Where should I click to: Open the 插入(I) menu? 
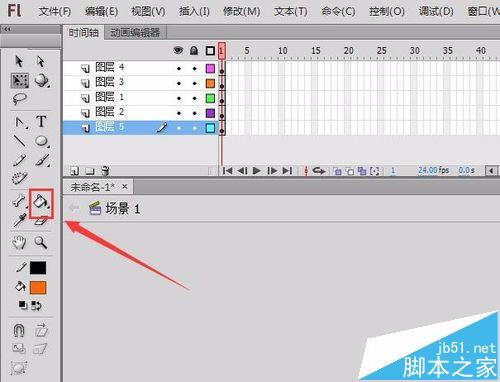tap(194, 12)
